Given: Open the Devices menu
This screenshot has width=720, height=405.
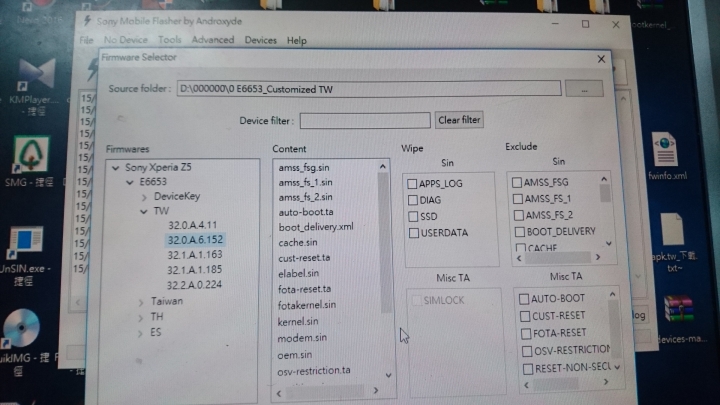Looking at the screenshot, I should [x=260, y=40].
